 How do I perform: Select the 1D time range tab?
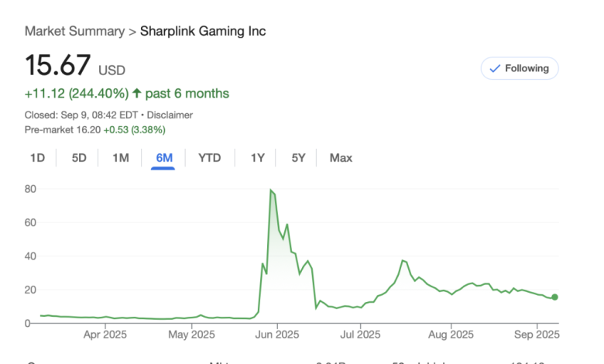37,158
